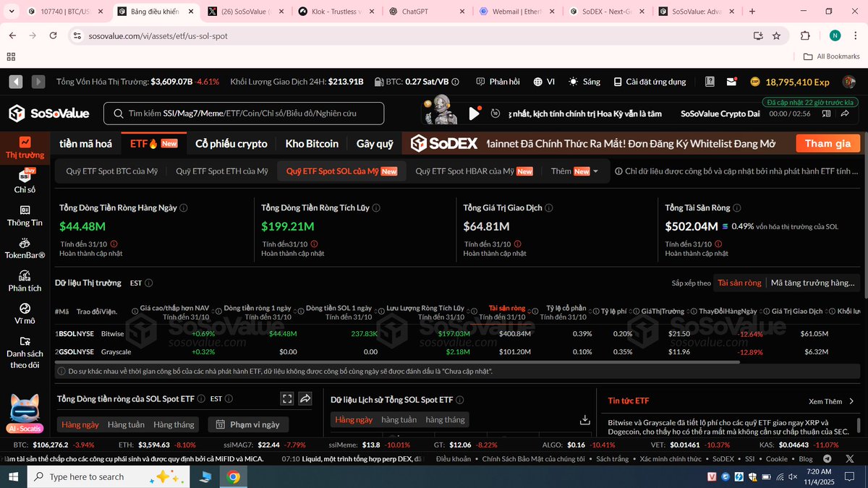Open the AI Socatis cat assistant
The width and height of the screenshot is (868, 488).
[x=25, y=413]
